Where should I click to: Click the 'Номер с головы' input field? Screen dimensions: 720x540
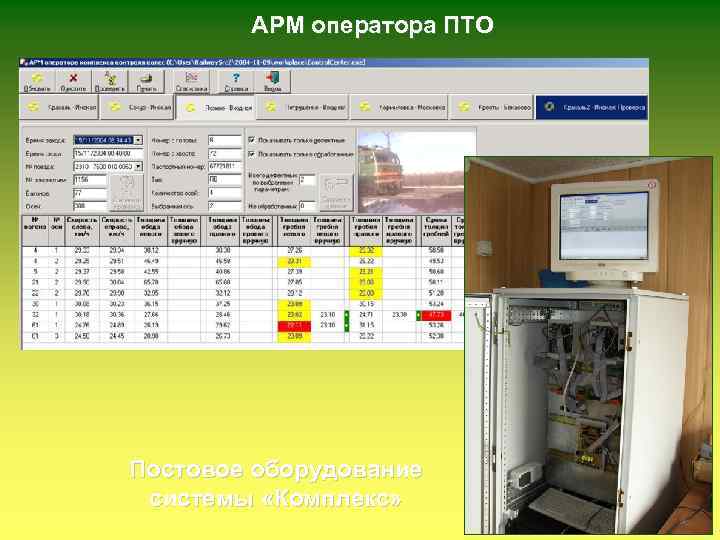[225, 140]
